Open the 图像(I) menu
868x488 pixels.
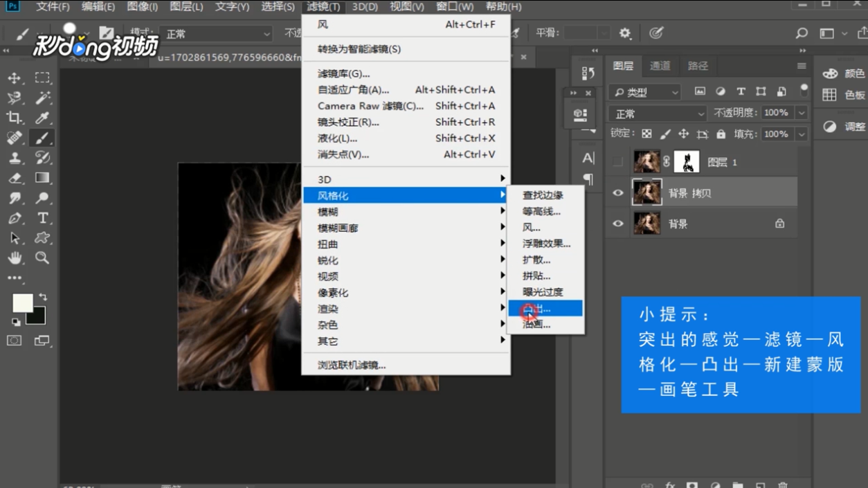[143, 7]
